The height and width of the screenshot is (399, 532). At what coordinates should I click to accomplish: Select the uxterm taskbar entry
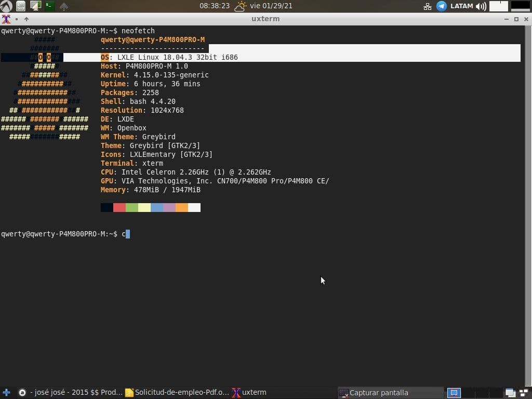(249, 393)
